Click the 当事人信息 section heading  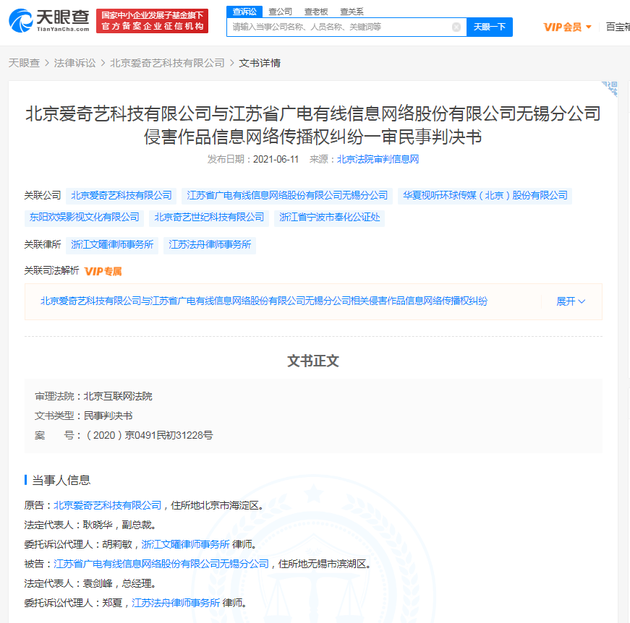(x=61, y=480)
